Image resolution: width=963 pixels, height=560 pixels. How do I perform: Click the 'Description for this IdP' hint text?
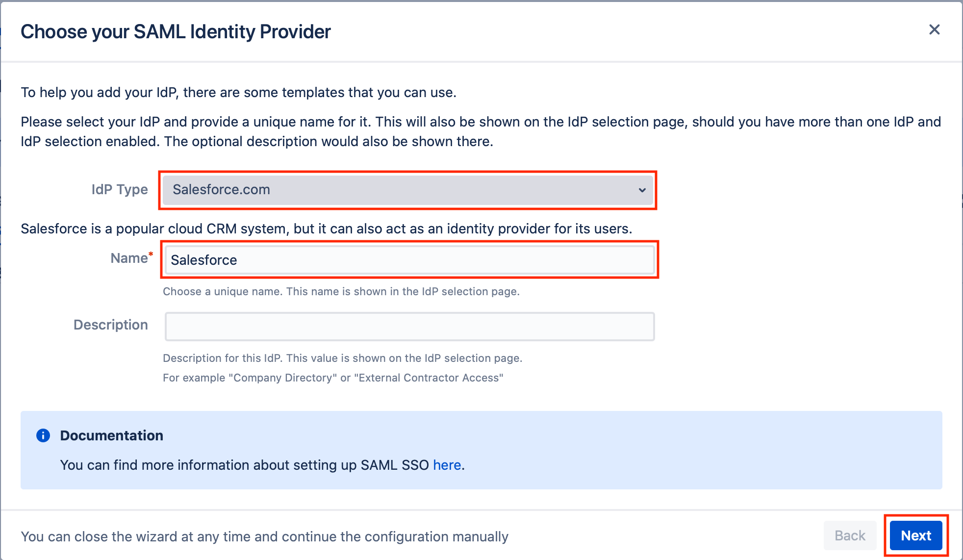click(342, 358)
